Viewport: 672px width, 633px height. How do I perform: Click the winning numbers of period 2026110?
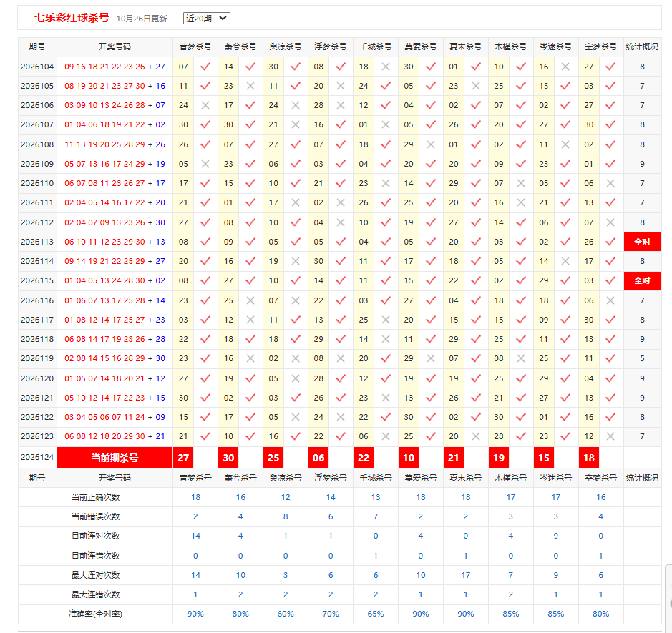115,183
